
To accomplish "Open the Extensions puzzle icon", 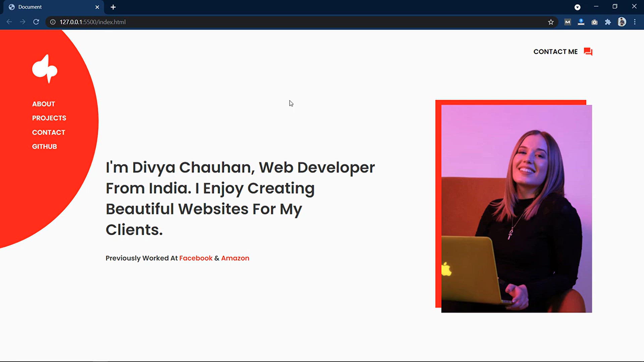I will tap(608, 22).
